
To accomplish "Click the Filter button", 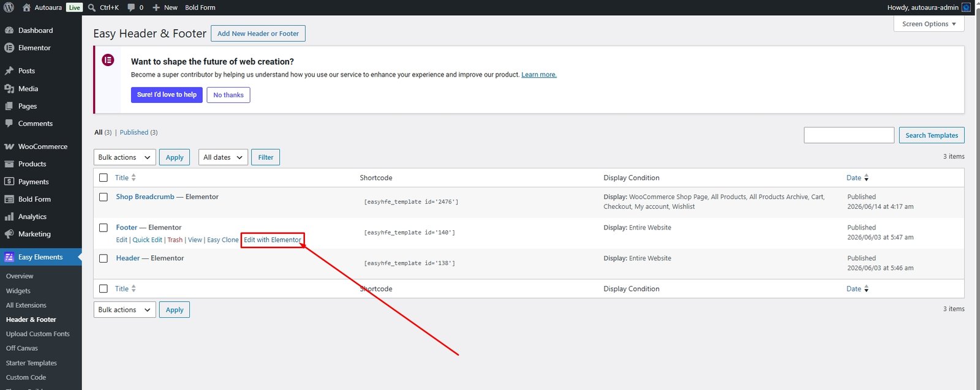I will 266,157.
